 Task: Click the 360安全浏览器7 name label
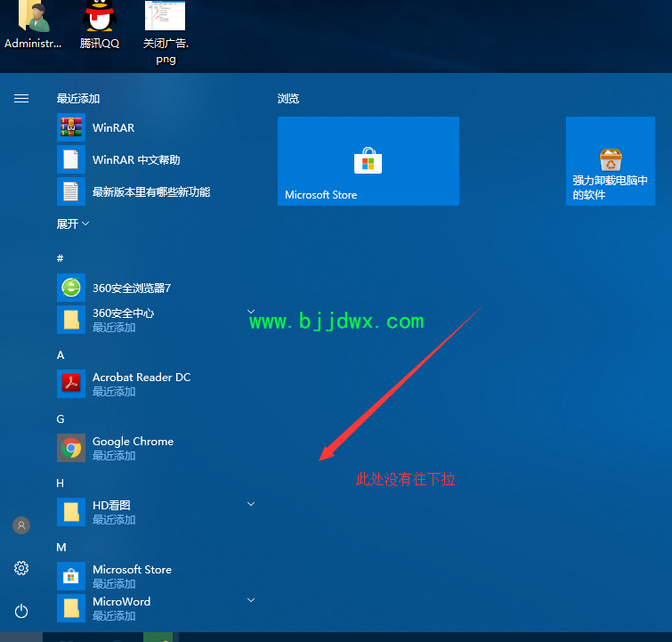click(132, 288)
